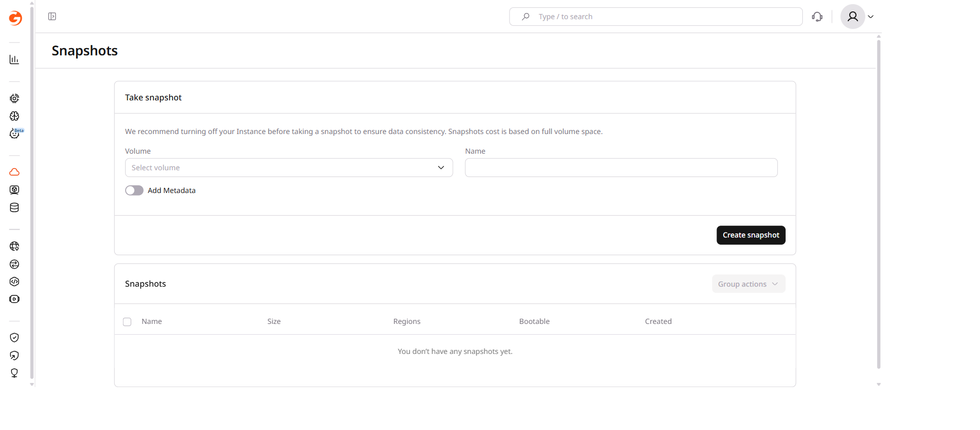Viewport: 980px width, 430px height.
Task: Click the Create snapshot button
Action: [x=751, y=235]
